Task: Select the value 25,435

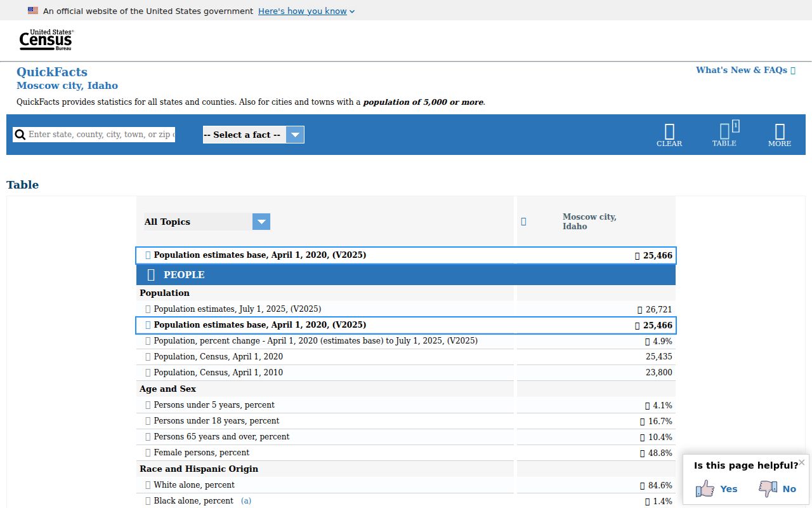Action: tap(659, 357)
